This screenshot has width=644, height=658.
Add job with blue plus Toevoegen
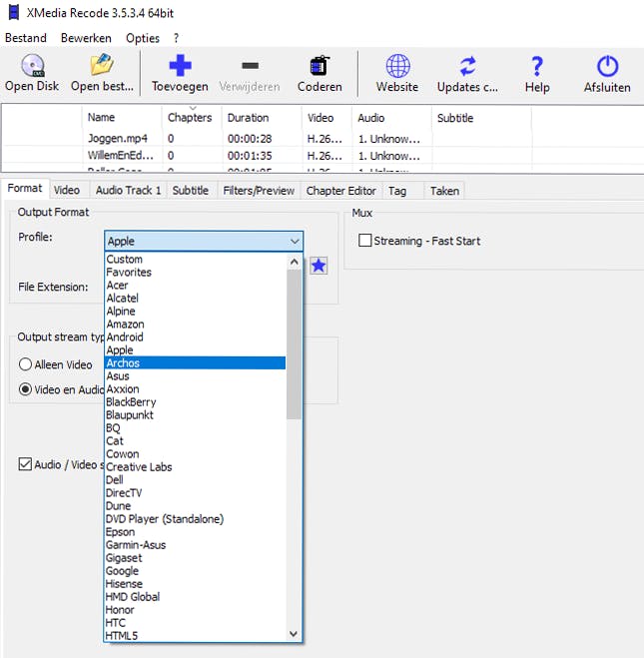[180, 66]
